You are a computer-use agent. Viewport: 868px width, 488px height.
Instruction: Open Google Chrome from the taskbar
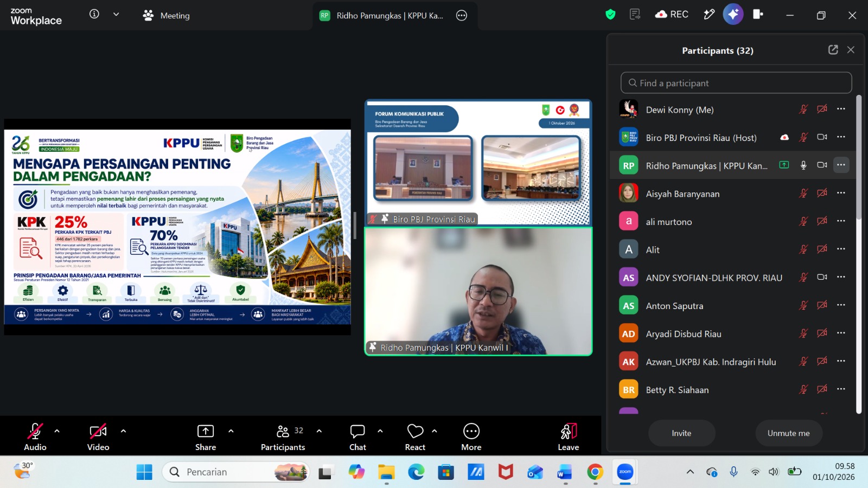click(595, 472)
